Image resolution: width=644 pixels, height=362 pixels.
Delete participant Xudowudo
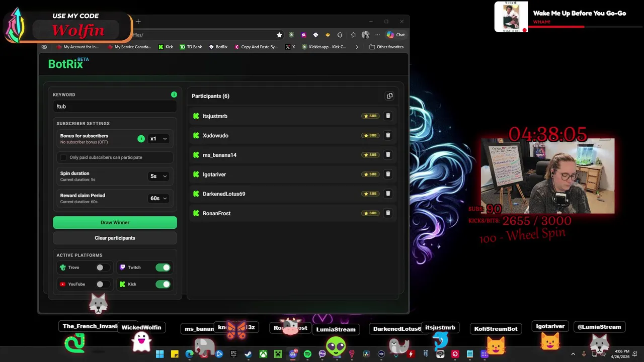point(388,135)
